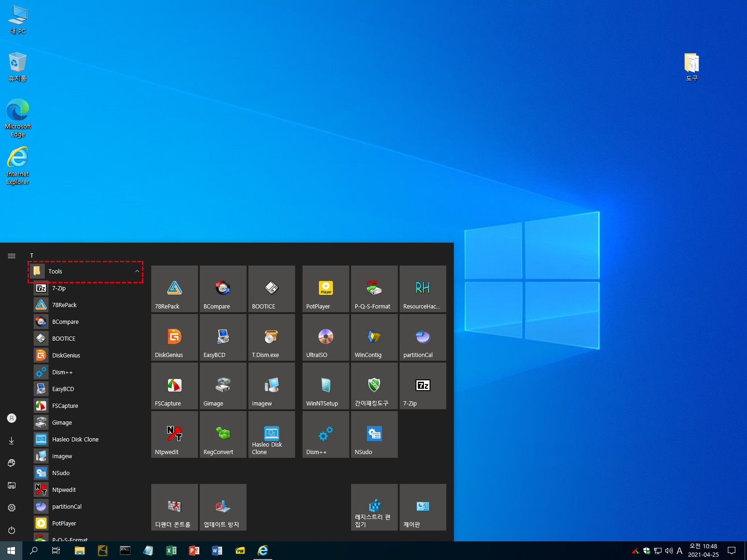
Task: Open Task View on the taskbar
Action: point(56,551)
